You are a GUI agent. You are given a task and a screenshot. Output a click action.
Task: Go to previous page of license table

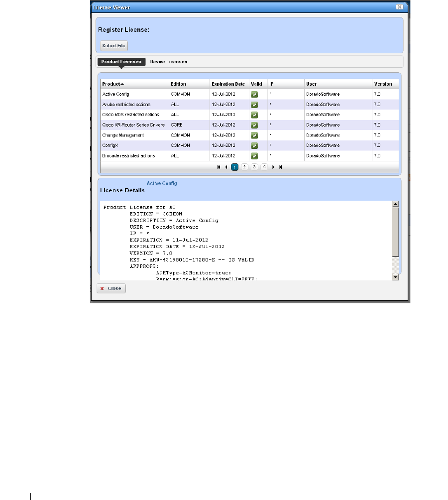[x=226, y=167]
